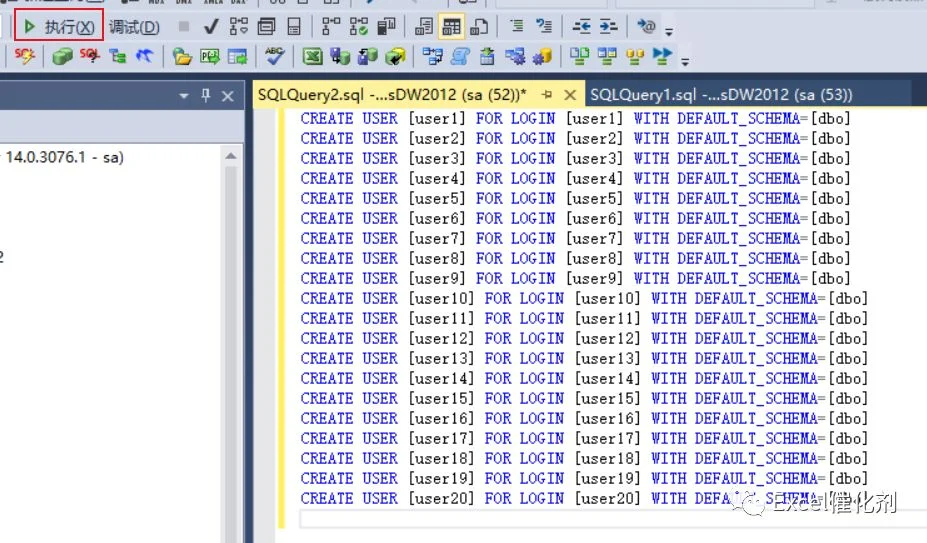The height and width of the screenshot is (543, 927).
Task: Click the left panel vertical scrollbar track
Action: (x=231, y=354)
